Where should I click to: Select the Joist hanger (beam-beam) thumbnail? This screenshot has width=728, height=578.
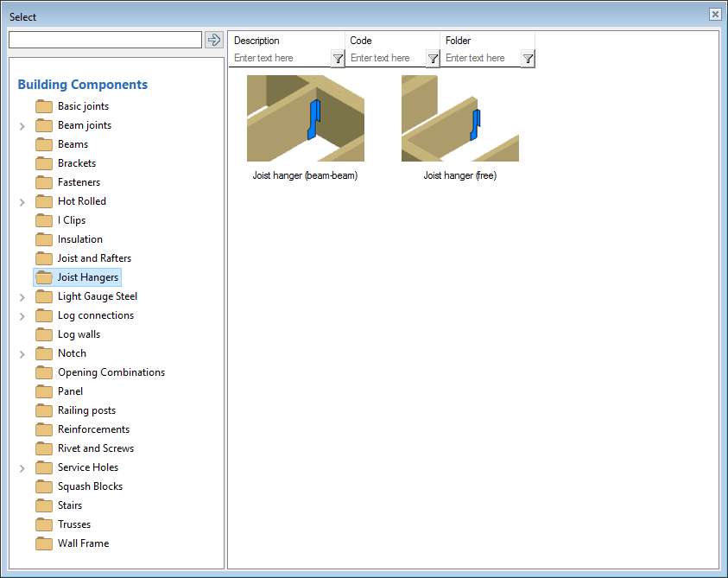tap(305, 118)
